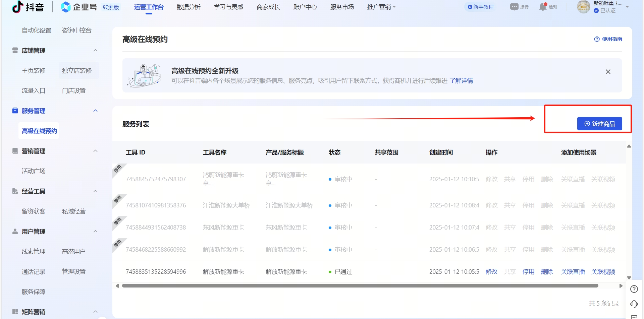Open the 了解详情 learn more link
Image resolution: width=644 pixels, height=319 pixels.
point(461,81)
